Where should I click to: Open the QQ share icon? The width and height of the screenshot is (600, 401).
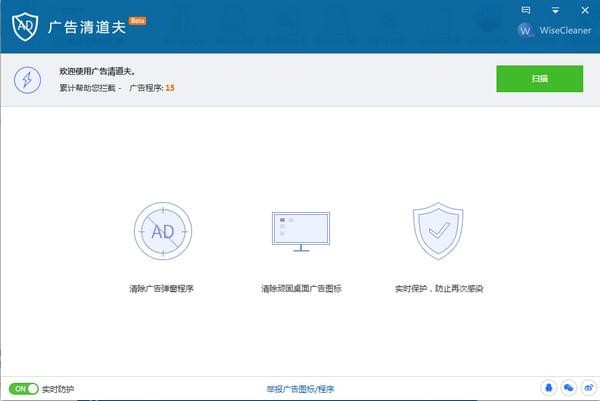click(548, 387)
